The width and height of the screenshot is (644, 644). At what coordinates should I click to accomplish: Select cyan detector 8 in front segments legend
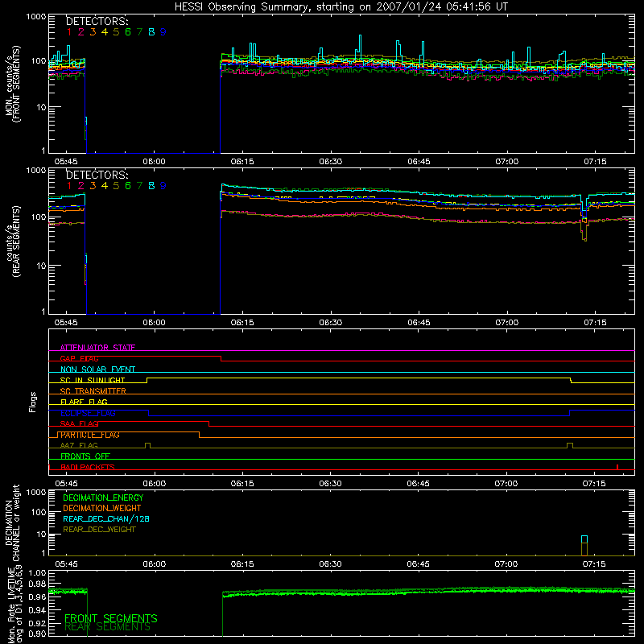pyautogui.click(x=151, y=31)
